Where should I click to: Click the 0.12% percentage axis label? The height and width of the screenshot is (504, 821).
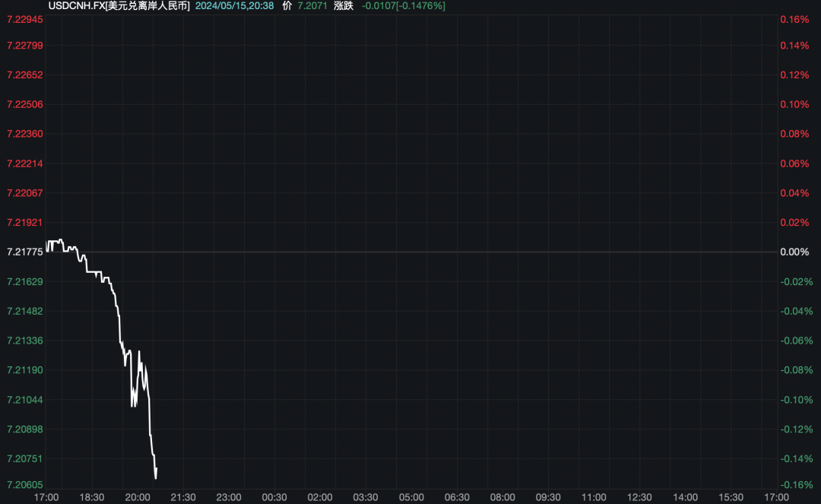pos(794,74)
